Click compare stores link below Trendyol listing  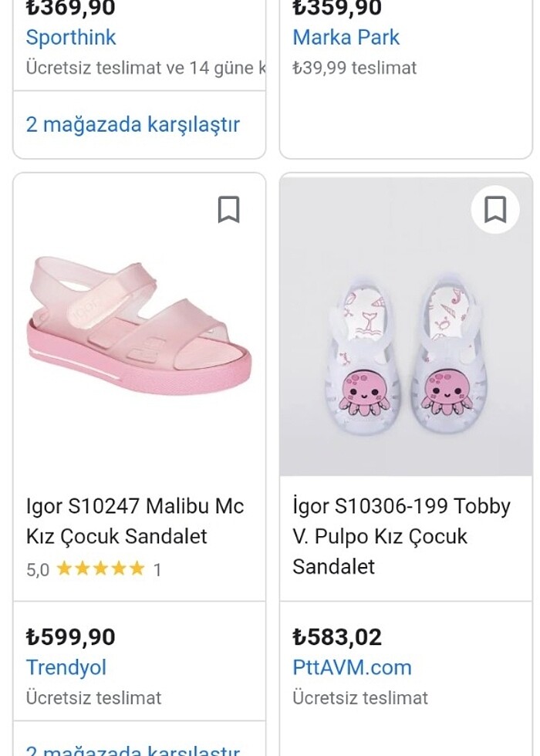click(x=133, y=748)
